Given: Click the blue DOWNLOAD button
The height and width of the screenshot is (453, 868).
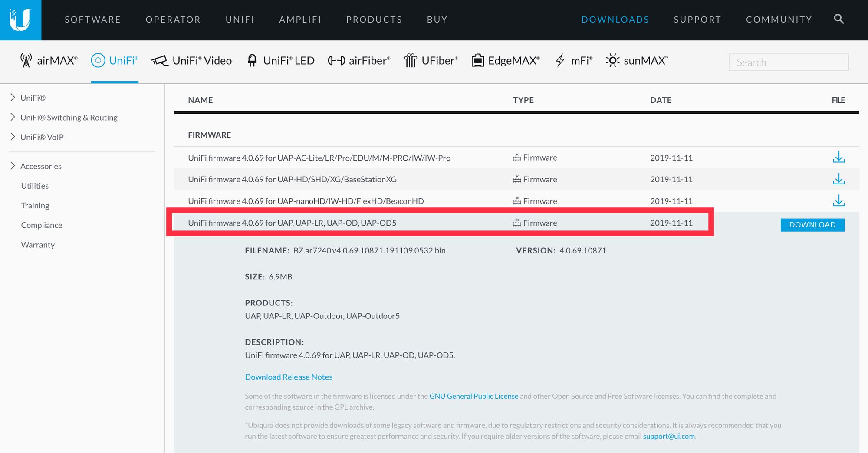Looking at the screenshot, I should [x=812, y=225].
